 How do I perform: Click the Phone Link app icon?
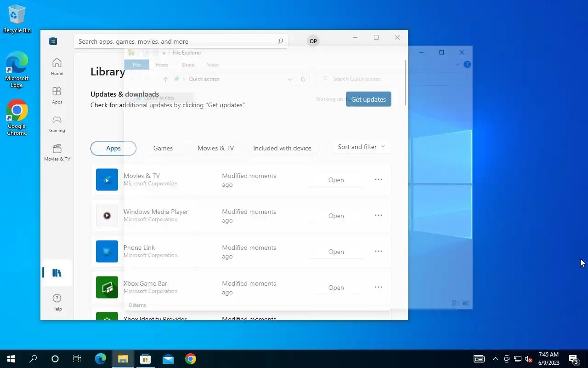coord(107,251)
